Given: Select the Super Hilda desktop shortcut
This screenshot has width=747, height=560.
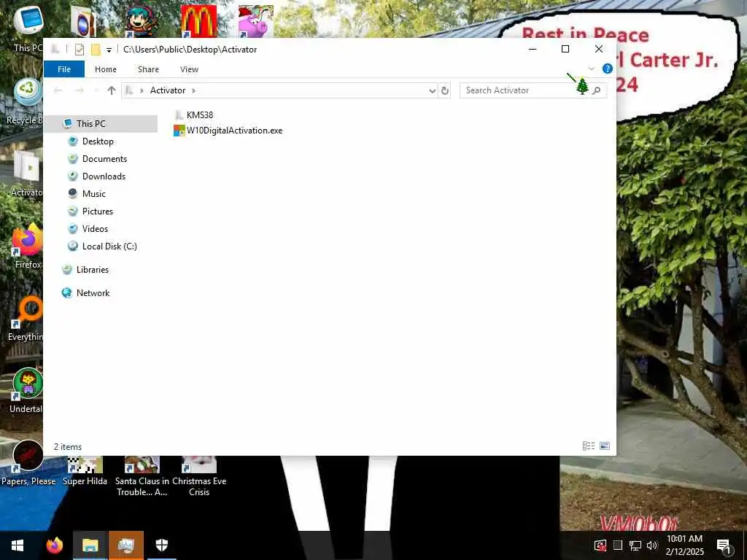Looking at the screenshot, I should 85,470.
